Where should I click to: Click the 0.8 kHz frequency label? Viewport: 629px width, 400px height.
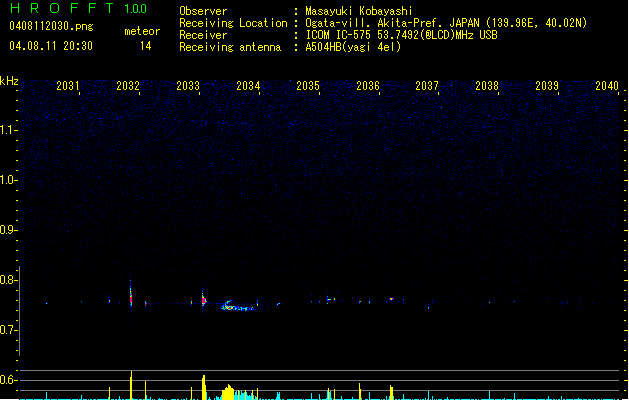coord(8,280)
